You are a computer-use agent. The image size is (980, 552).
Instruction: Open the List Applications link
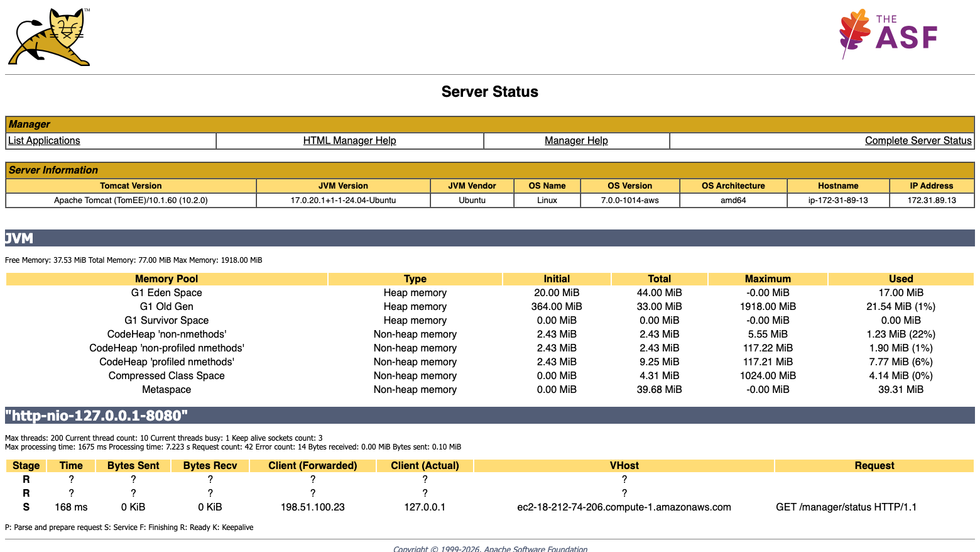tap(44, 141)
